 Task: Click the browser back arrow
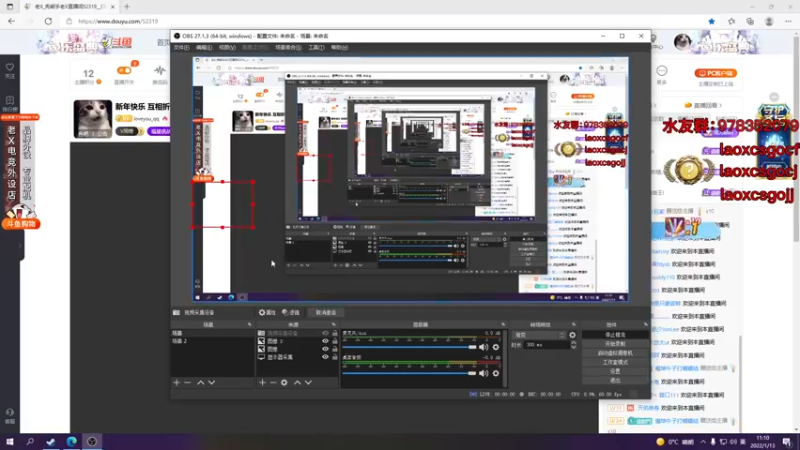(x=11, y=21)
